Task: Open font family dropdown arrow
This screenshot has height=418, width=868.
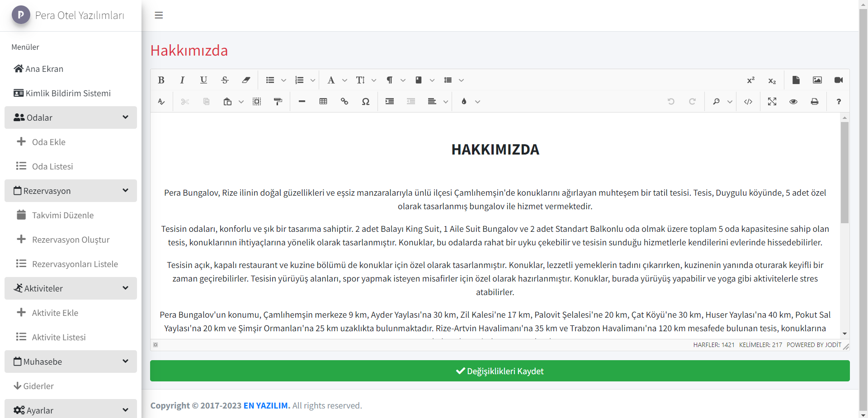Action: pos(345,80)
